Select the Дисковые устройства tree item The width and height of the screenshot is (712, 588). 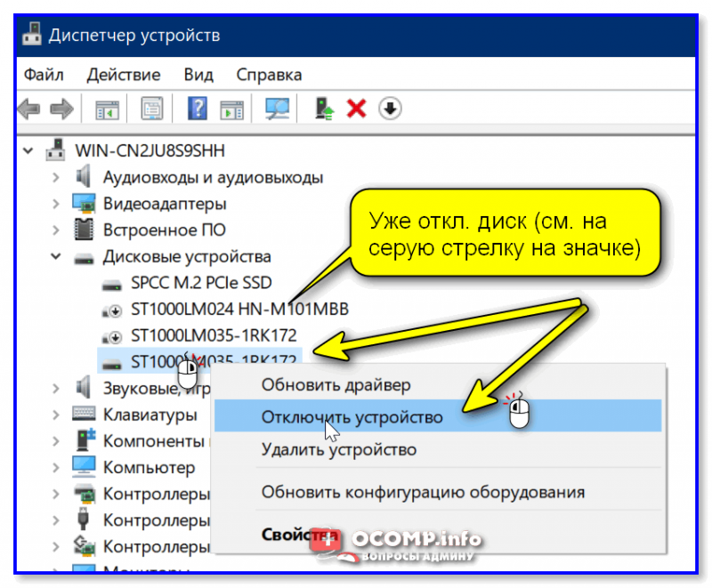pos(187,256)
